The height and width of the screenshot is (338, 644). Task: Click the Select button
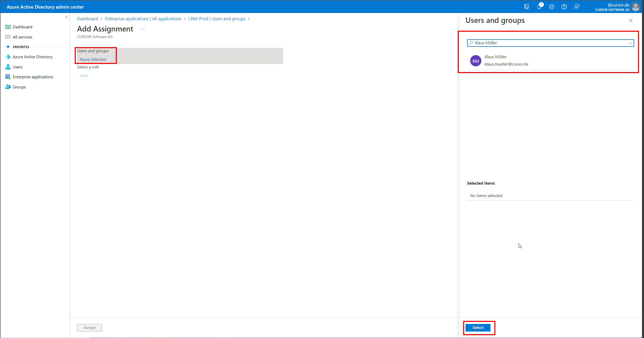point(478,328)
